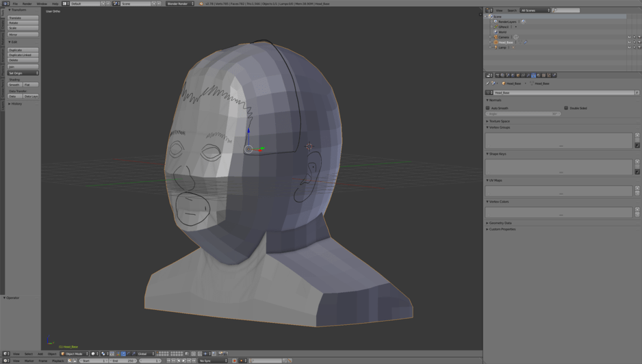Image resolution: width=642 pixels, height=364 pixels.
Task: Open the File menu
Action: coord(15,3)
